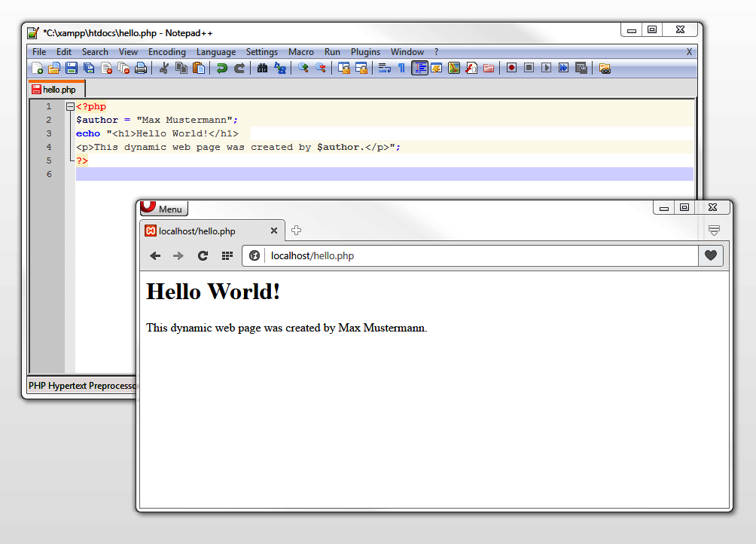Click the Cut scissors icon
Image resolution: width=756 pixels, height=544 pixels.
pyautogui.click(x=163, y=69)
